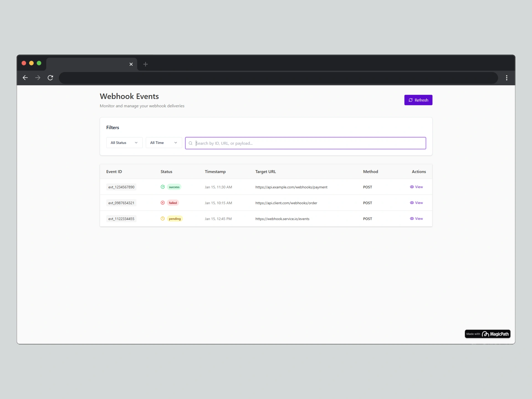Reload the page via browser icon
This screenshot has height=399, width=532.
50,78
